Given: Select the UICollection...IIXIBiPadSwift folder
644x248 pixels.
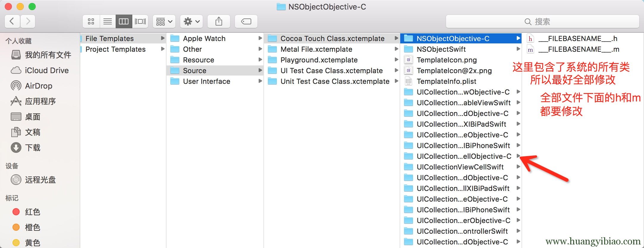Looking at the screenshot, I should click(x=461, y=189).
